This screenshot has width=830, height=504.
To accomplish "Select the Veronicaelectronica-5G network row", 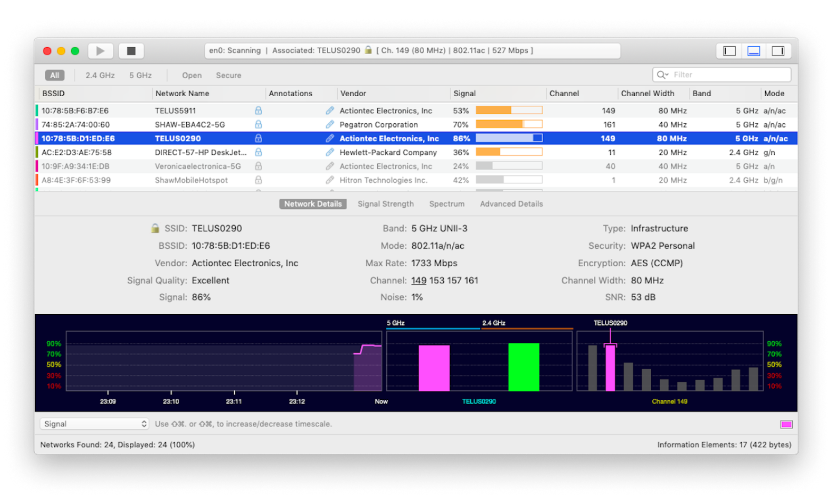I will click(416, 166).
